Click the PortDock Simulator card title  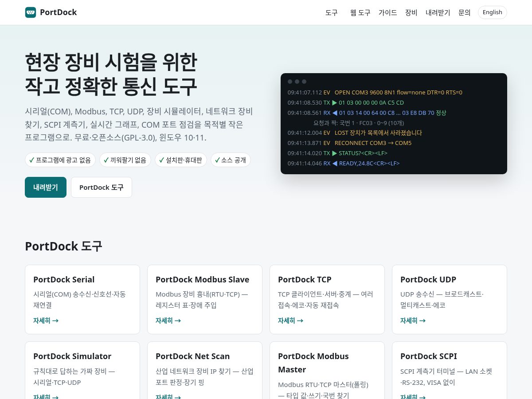pyautogui.click(x=72, y=356)
